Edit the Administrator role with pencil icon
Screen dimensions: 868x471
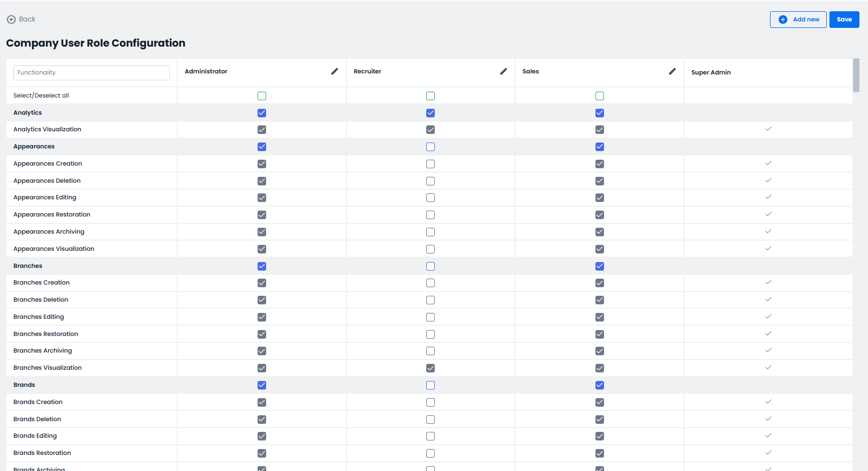[x=335, y=71]
